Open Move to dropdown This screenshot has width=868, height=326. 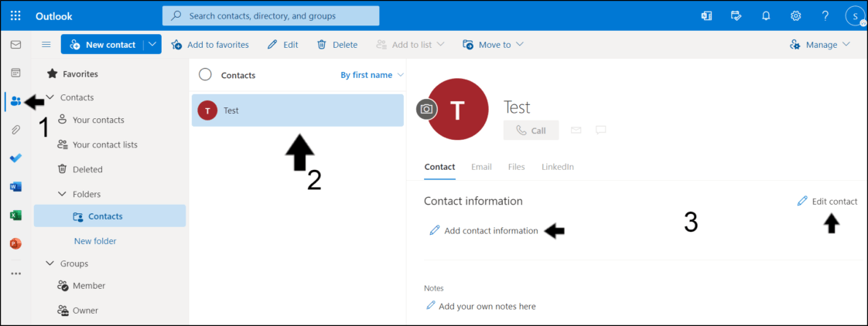pos(493,45)
